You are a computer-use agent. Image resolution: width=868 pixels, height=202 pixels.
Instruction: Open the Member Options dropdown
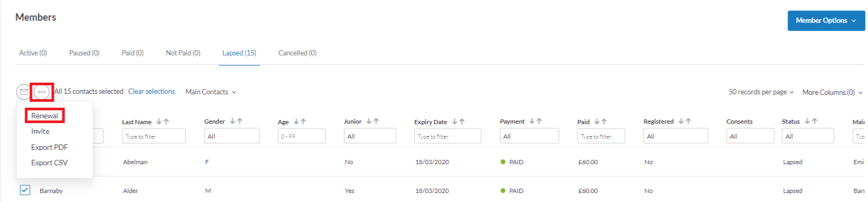click(x=826, y=21)
